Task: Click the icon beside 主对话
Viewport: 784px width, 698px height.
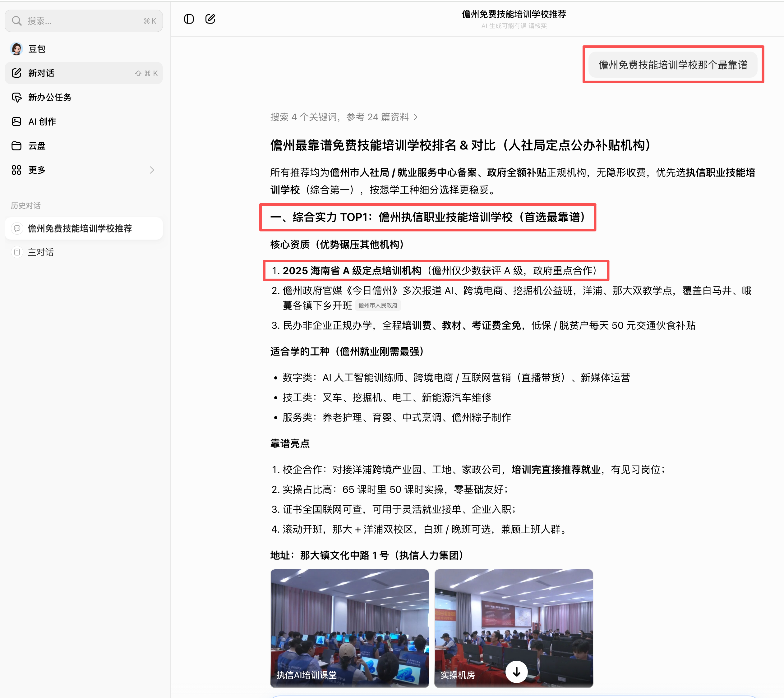Action: [x=17, y=252]
